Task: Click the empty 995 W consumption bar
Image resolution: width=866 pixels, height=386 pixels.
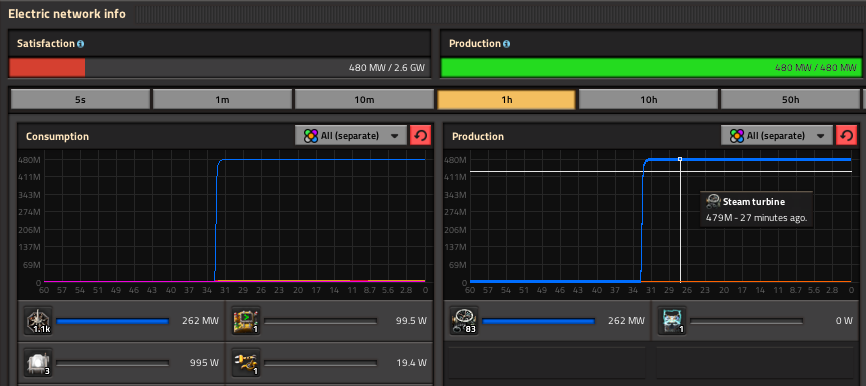Action: [113, 363]
